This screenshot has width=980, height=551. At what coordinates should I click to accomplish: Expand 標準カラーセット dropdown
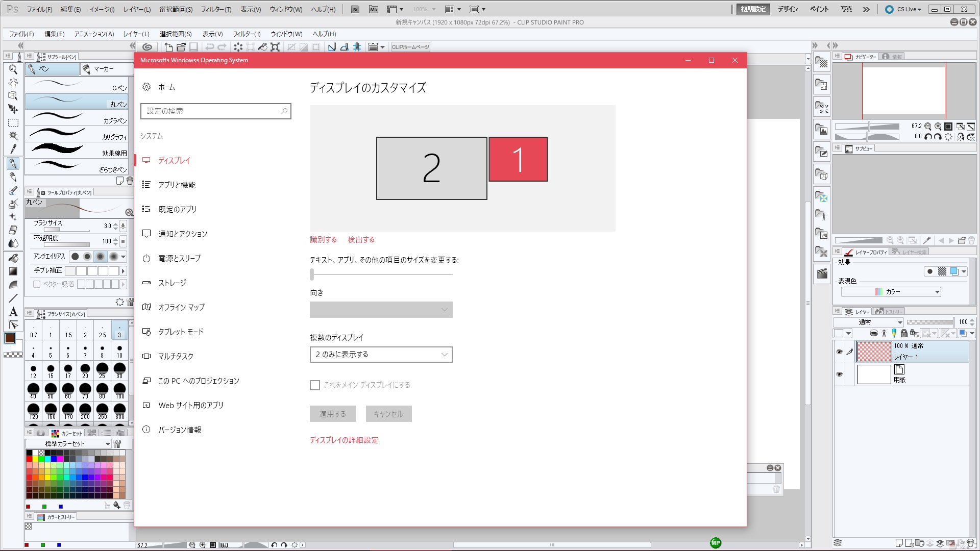(68, 443)
